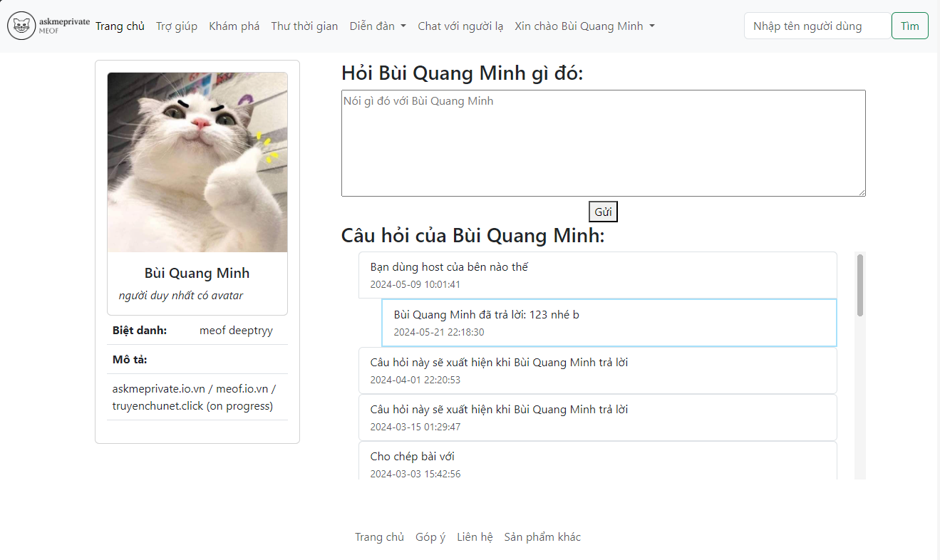Open the Liên hệ footer link
940x560 pixels.
(x=475, y=537)
